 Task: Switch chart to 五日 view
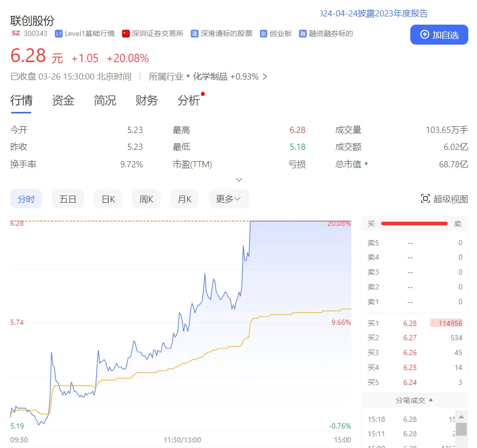click(x=68, y=199)
